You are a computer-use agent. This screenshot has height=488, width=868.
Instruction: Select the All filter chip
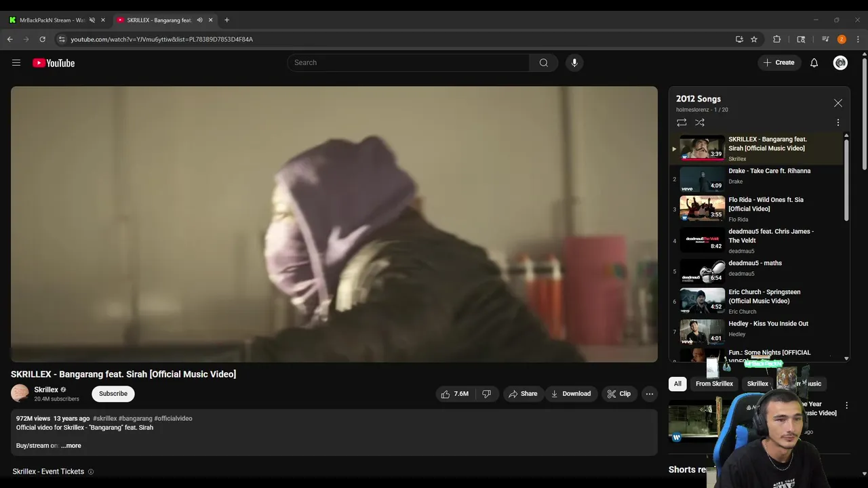tap(677, 384)
